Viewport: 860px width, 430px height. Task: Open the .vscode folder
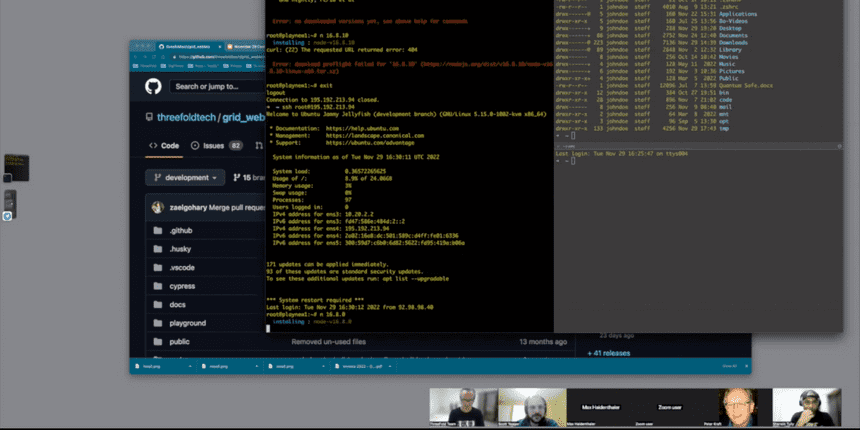click(x=182, y=268)
